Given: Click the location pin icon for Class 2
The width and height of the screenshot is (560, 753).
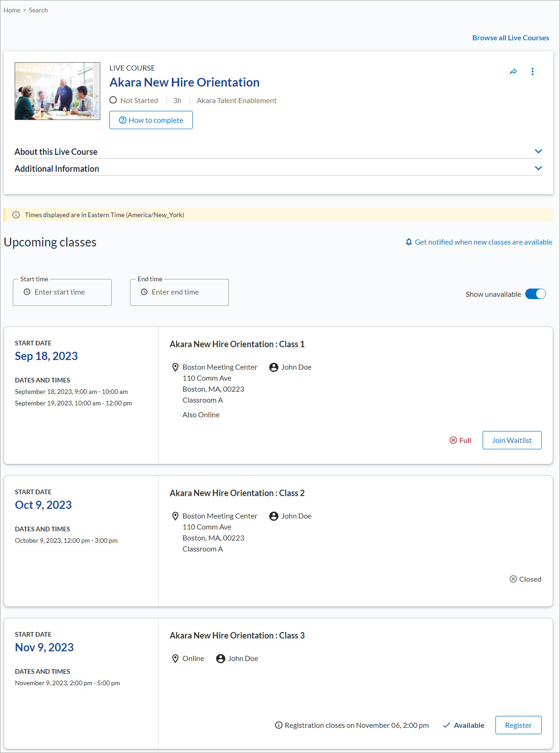Looking at the screenshot, I should 175,516.
